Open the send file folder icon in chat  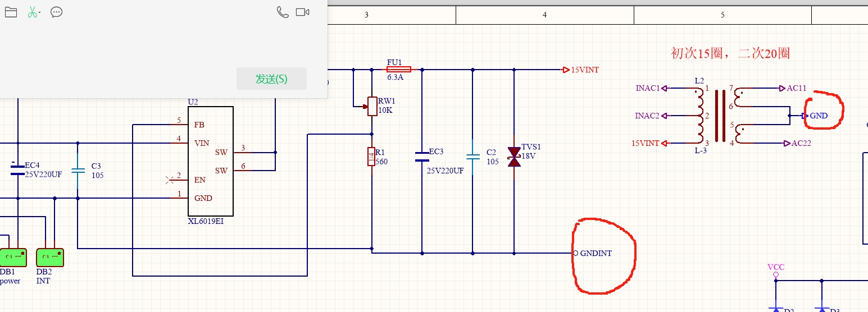coord(11,12)
